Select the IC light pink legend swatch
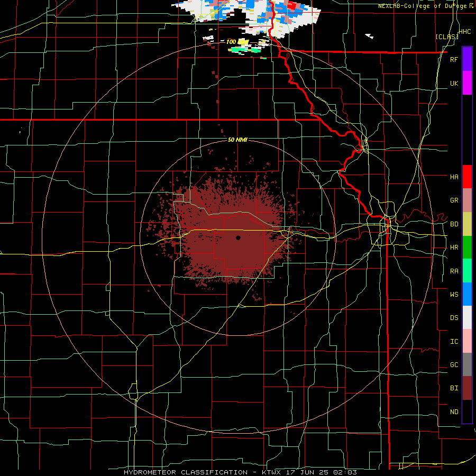476x476 pixels. [x=467, y=341]
